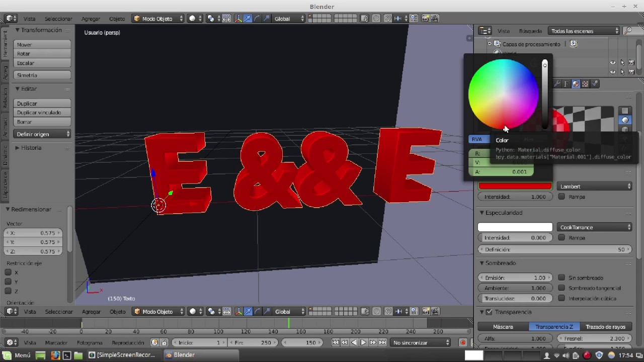644x362 pixels.
Task: Open the Global orientation dropdown in the top header
Action: [289, 19]
